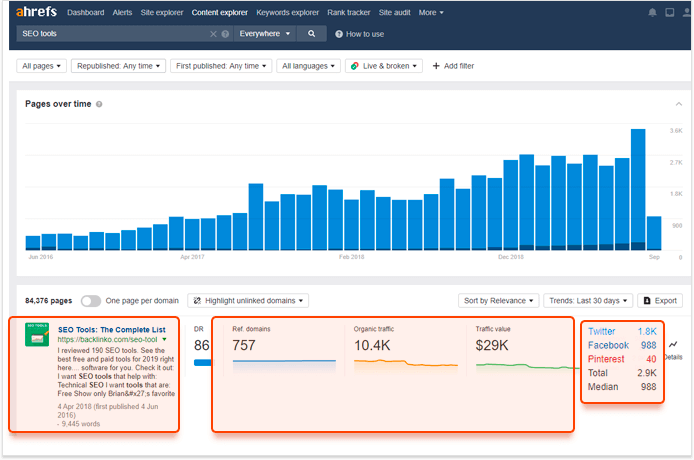Click Organic traffic 10.4K value
Viewport: 694px width, 460px height.
[372, 345]
